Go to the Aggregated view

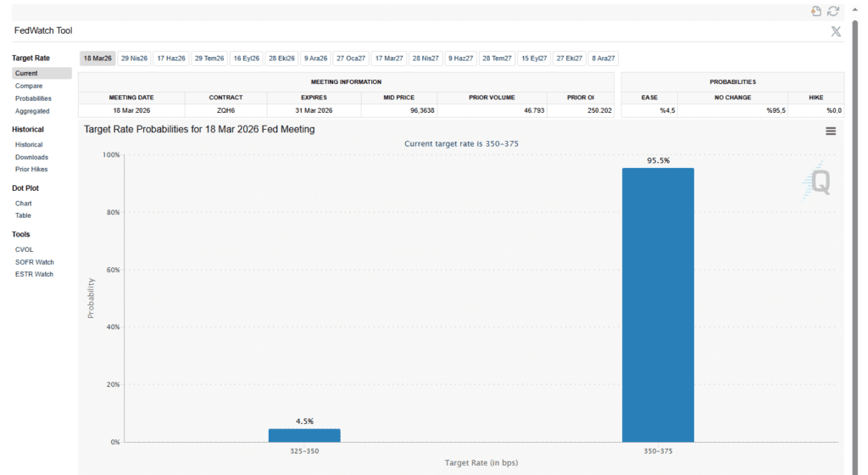point(32,111)
